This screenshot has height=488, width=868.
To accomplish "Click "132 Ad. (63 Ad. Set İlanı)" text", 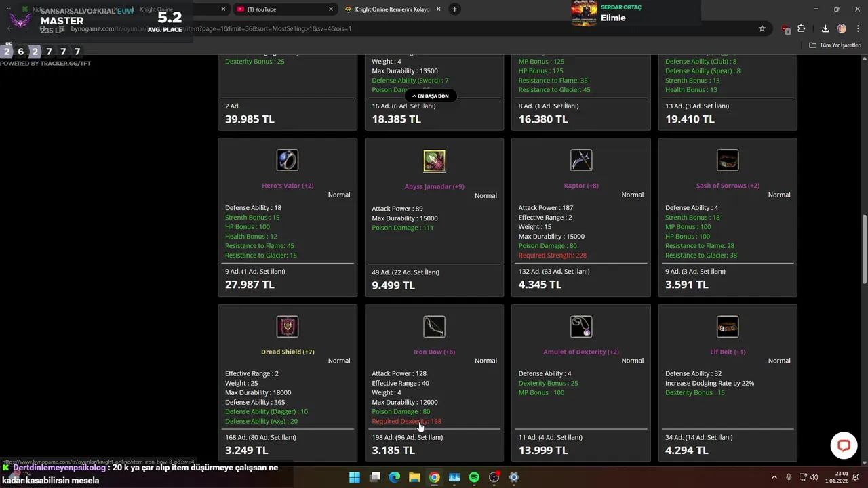I will (x=554, y=272).
